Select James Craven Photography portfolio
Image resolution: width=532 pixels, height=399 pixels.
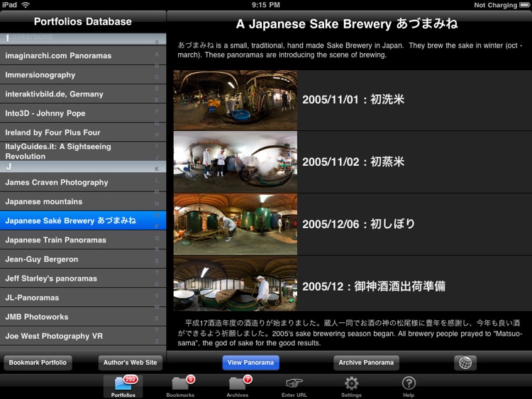(x=83, y=182)
